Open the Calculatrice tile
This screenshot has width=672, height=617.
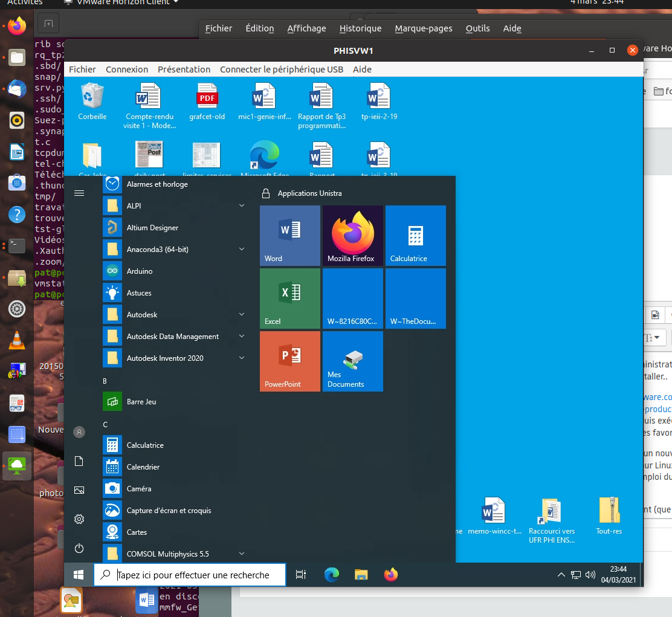416,236
